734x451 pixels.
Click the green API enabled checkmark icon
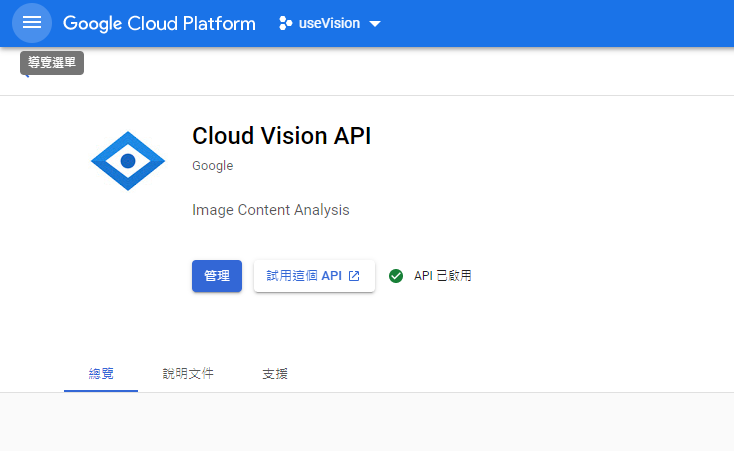tap(396, 276)
